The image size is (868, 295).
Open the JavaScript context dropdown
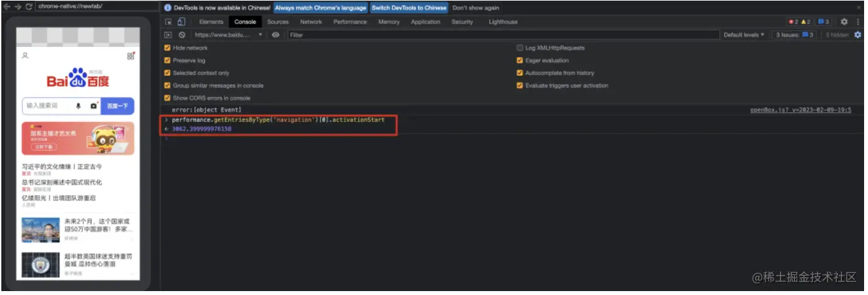click(x=228, y=35)
